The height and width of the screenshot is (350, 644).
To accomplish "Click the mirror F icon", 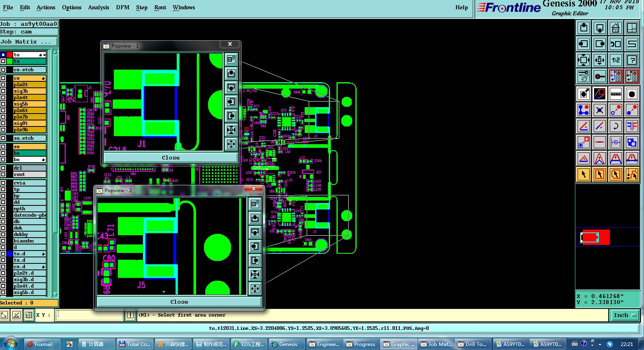I will click(632, 126).
